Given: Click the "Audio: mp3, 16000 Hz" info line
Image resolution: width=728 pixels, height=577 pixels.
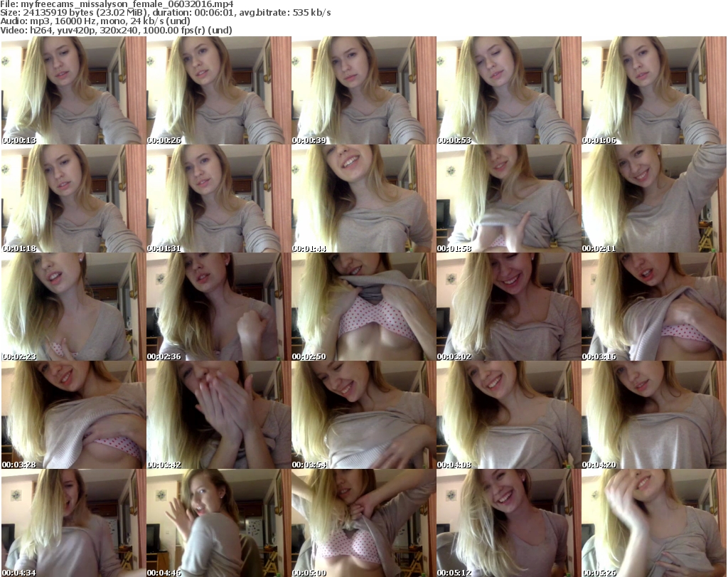Looking at the screenshot, I should point(95,21).
